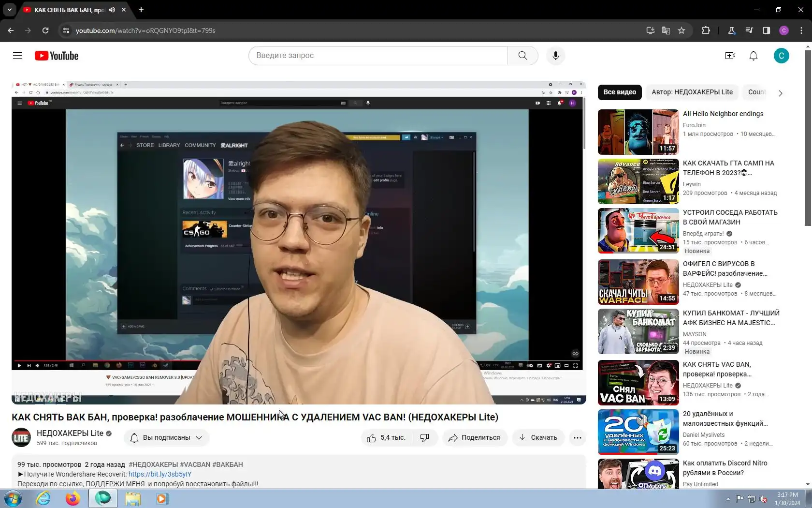
Task: Open ОФИГЕЛ С ВИРУСОВ В ВАРФЕЙС thumbnail
Action: (x=638, y=282)
